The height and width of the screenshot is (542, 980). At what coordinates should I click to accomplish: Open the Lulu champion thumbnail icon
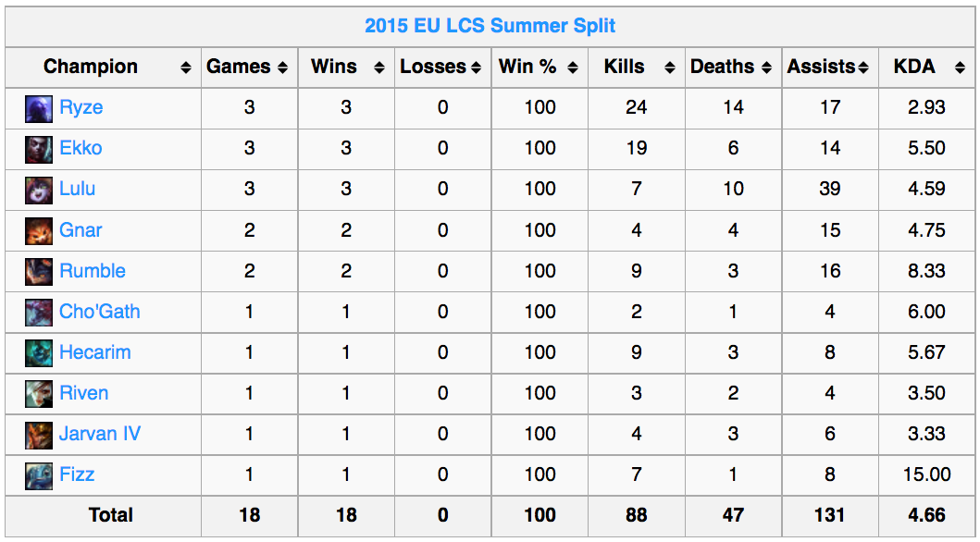tap(39, 191)
